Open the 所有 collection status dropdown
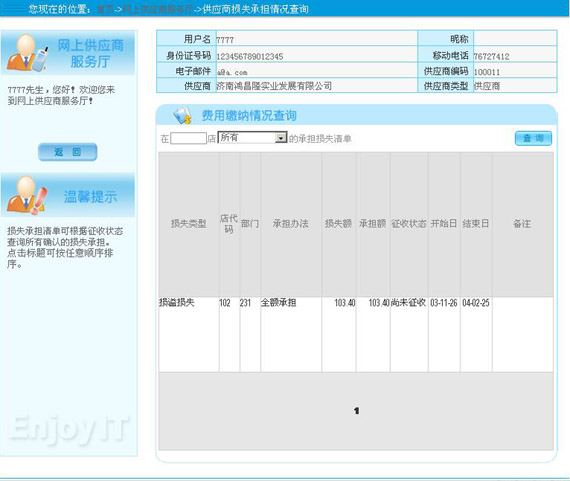This screenshot has height=481, width=570. 252,137
